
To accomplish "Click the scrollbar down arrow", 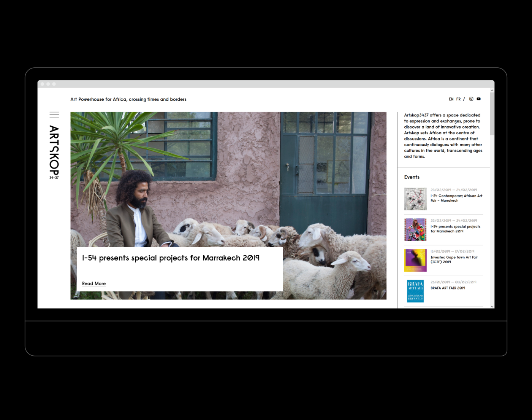I will coord(492,306).
